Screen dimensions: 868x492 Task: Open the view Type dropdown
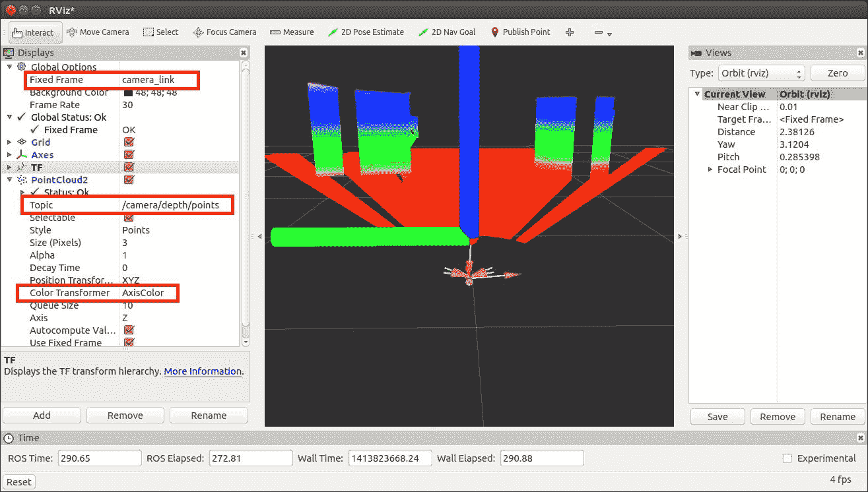(x=761, y=73)
